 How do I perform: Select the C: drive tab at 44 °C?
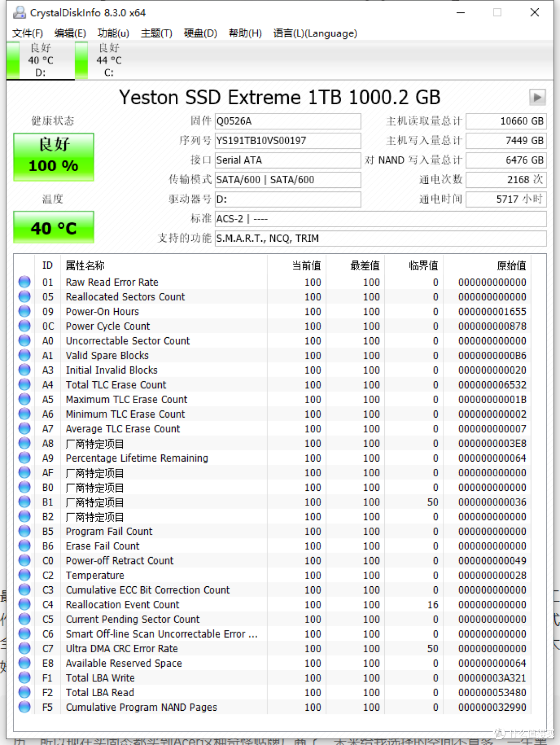coord(109,60)
